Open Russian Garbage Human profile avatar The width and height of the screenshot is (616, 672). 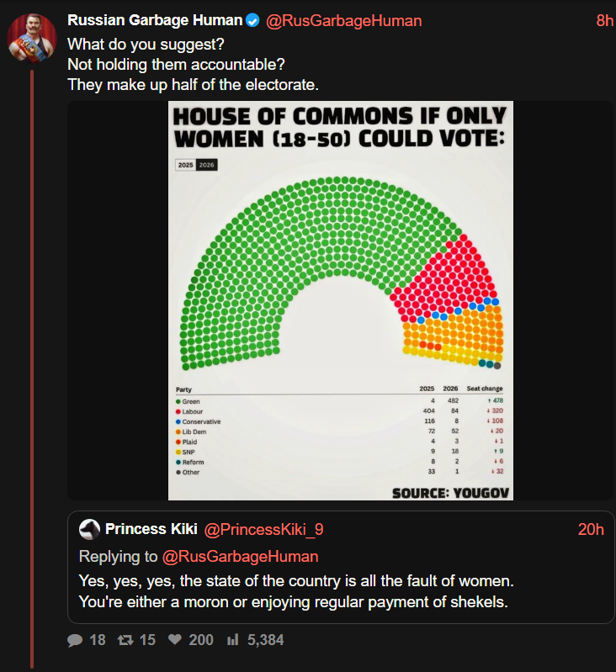32,38
